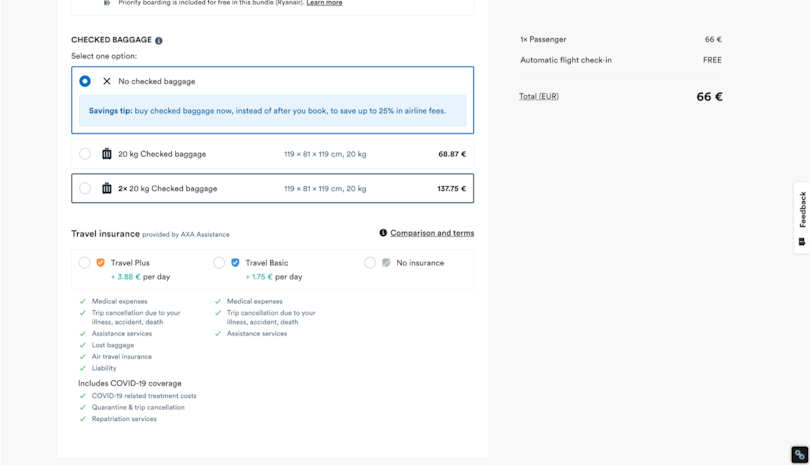The height and width of the screenshot is (465, 811).
Task: Click the blue Travel Basic shield icon
Action: (235, 263)
